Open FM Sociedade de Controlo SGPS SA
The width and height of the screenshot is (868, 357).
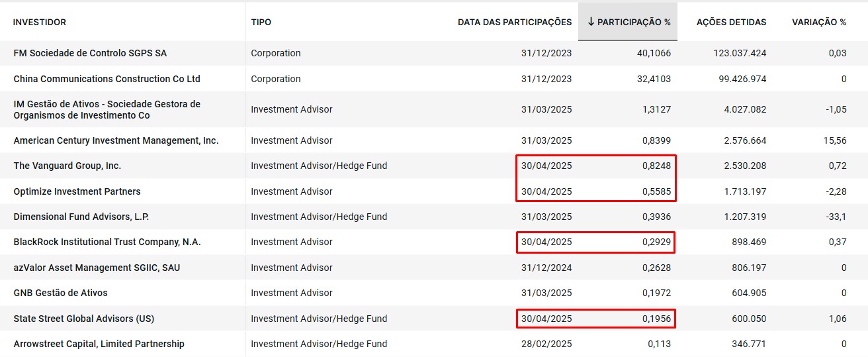90,54
